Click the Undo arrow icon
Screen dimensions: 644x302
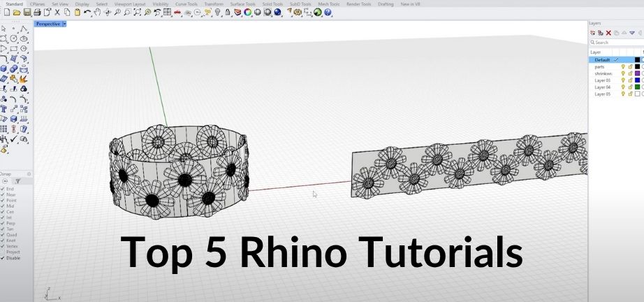click(87, 13)
